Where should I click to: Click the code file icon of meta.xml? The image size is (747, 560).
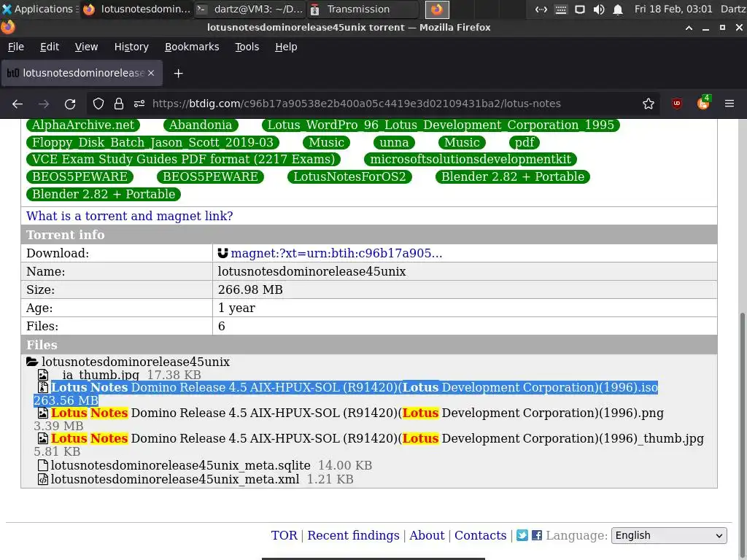43,479
